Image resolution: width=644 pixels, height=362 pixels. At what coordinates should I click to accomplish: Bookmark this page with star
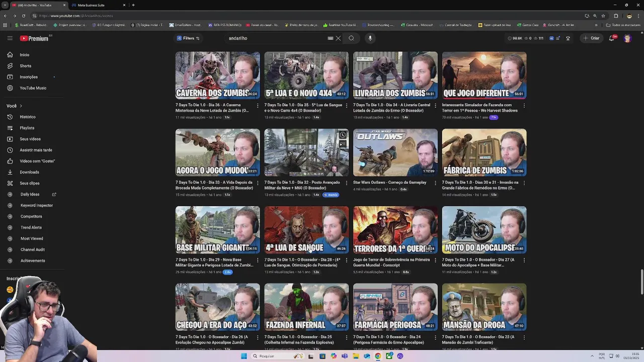(x=603, y=16)
